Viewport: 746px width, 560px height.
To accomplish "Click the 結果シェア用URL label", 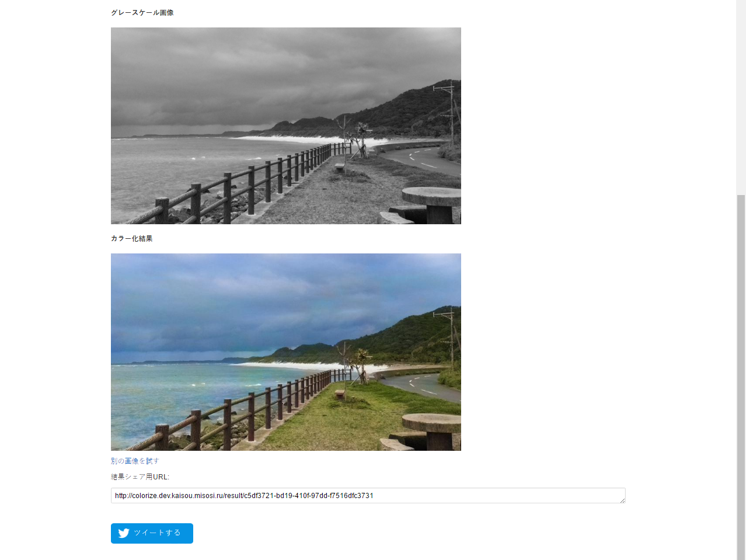I will [x=140, y=477].
